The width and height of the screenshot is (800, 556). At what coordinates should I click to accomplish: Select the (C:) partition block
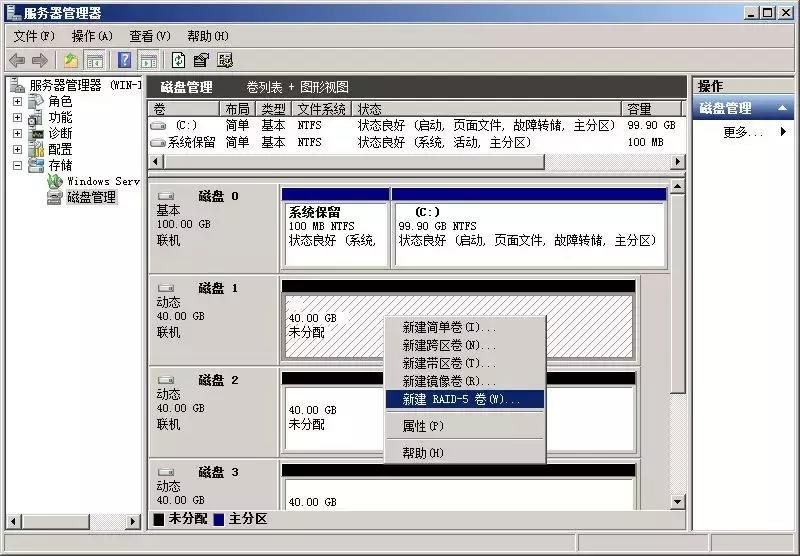click(x=529, y=229)
